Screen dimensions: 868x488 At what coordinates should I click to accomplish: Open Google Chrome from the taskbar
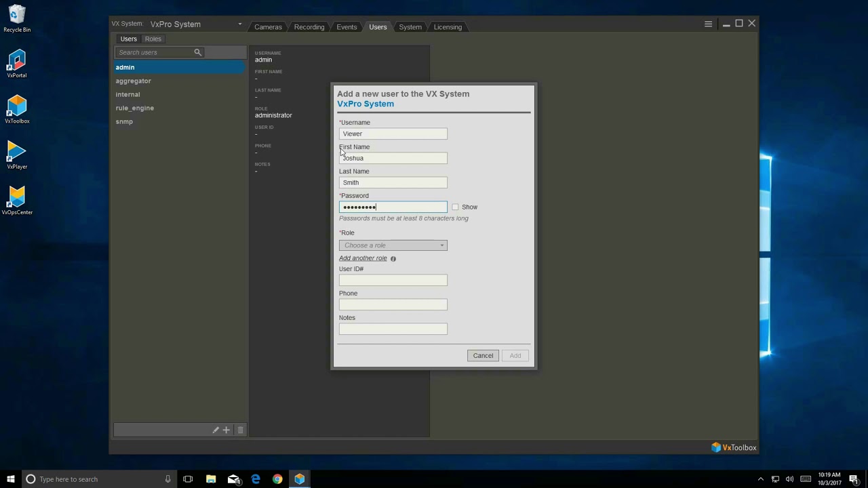click(277, 479)
